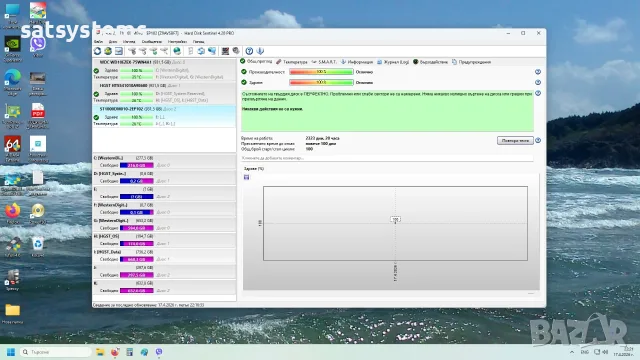Open Viber from the taskbar
Viewport: 640px width, 360px height.
coord(159,352)
